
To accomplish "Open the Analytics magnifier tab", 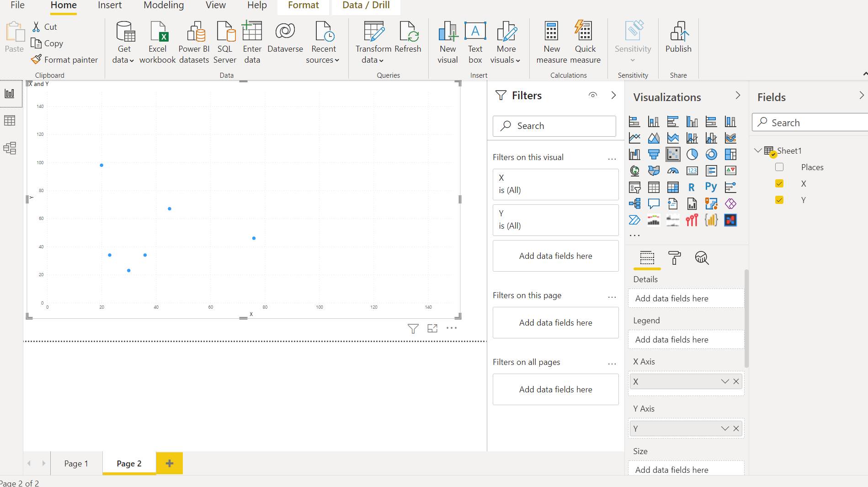I will click(x=702, y=258).
